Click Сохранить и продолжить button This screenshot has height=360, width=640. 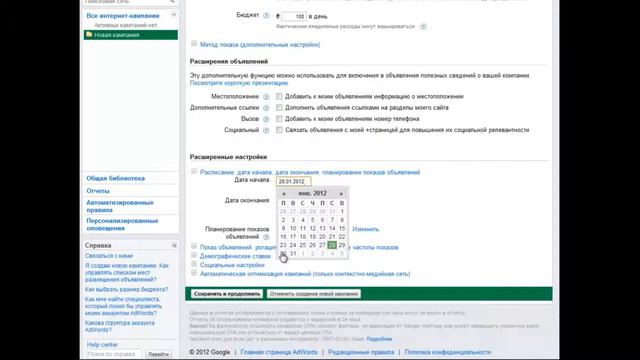click(227, 294)
